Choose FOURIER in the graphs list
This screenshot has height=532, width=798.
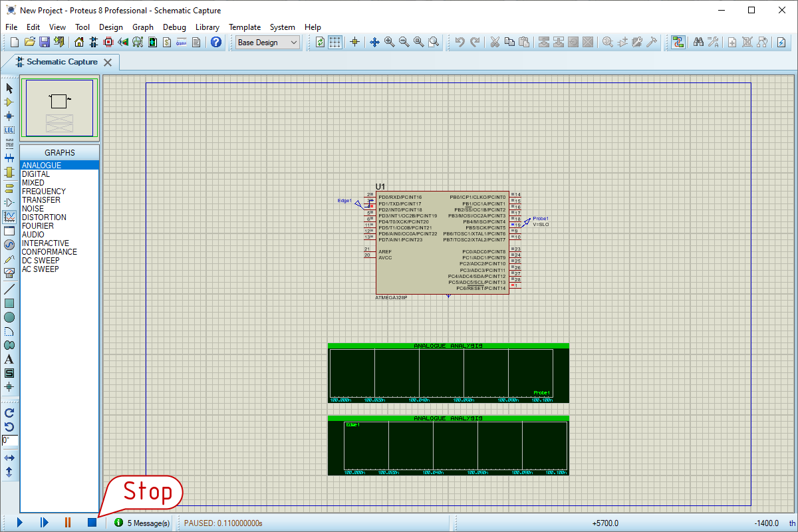37,226
